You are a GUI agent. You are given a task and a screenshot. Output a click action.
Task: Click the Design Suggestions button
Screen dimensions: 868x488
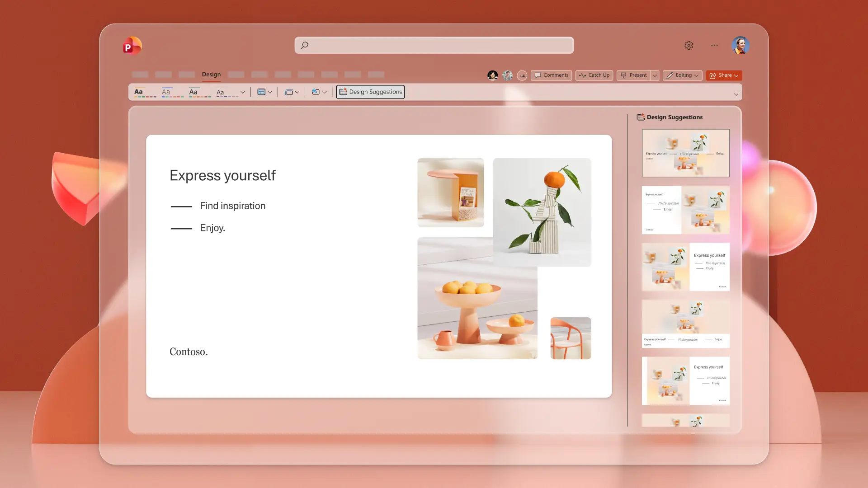click(370, 92)
